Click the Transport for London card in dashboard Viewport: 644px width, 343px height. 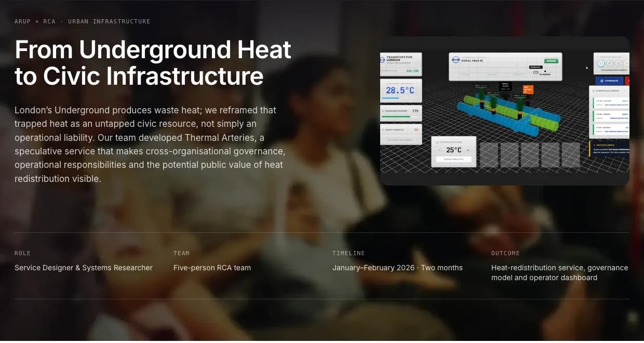click(401, 64)
